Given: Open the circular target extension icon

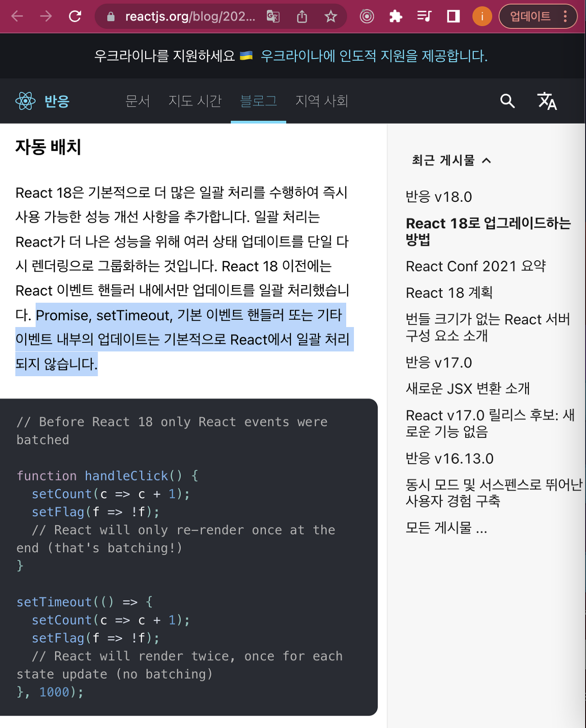Looking at the screenshot, I should click(x=367, y=17).
